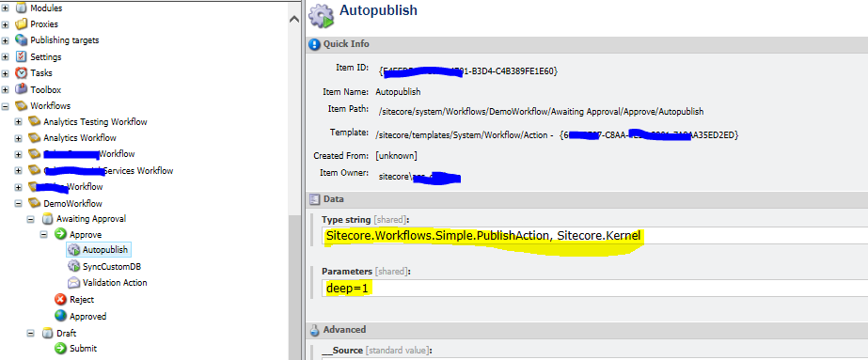This screenshot has width=868, height=360.
Task: Click the DemoWorkflow icon
Action: [34, 204]
